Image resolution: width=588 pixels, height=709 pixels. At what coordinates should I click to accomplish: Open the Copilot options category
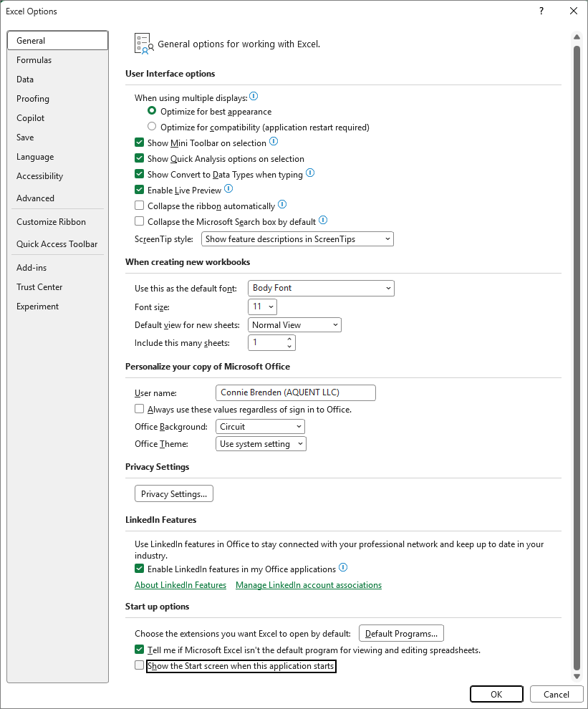tap(58, 118)
